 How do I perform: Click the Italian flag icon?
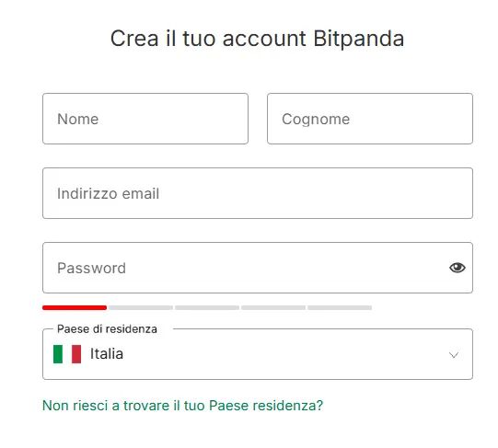67,354
